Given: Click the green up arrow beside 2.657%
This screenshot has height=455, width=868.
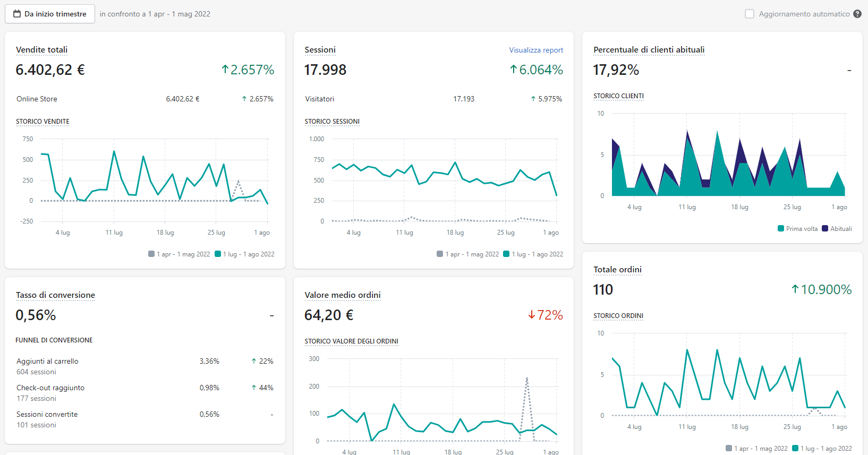Looking at the screenshot, I should click(225, 70).
